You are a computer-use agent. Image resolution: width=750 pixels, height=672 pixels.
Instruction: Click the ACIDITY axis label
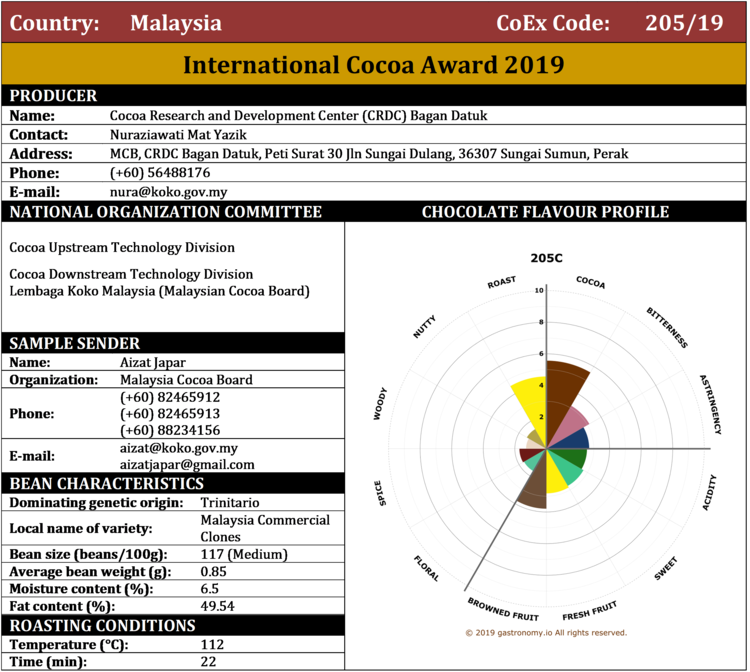709,492
